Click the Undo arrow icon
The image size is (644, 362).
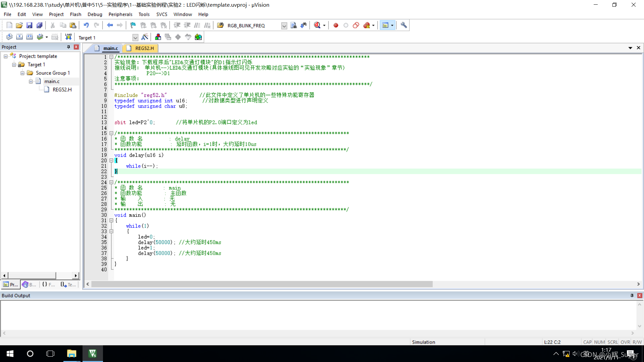click(86, 25)
